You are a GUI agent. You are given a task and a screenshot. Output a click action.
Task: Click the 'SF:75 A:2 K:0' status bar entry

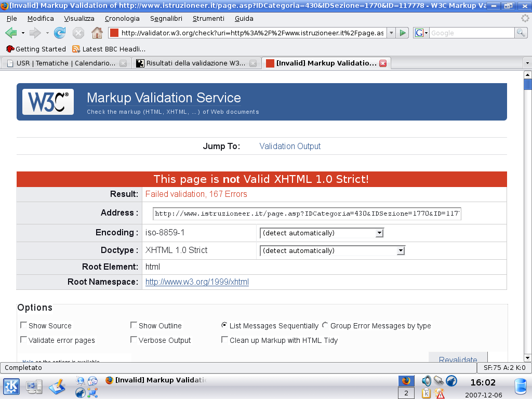[504, 368]
